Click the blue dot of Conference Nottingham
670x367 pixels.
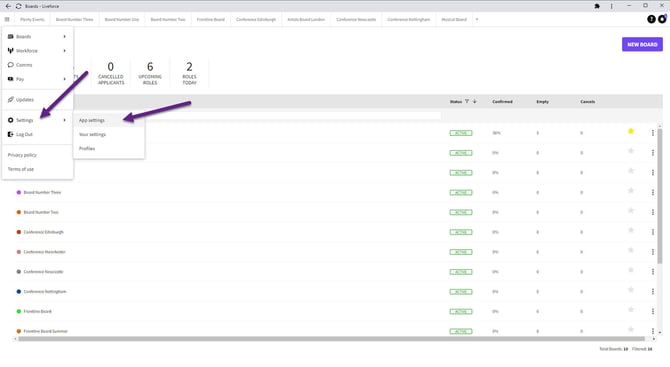tap(18, 291)
